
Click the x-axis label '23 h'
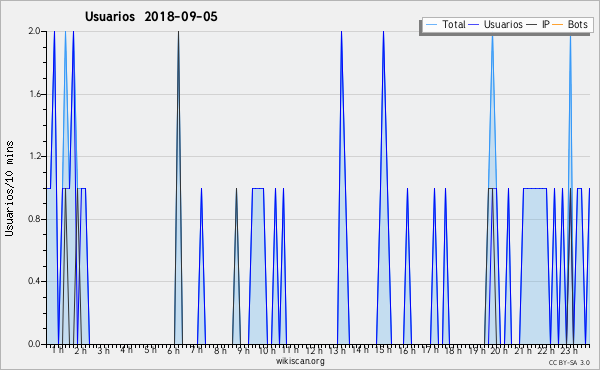click(x=569, y=350)
